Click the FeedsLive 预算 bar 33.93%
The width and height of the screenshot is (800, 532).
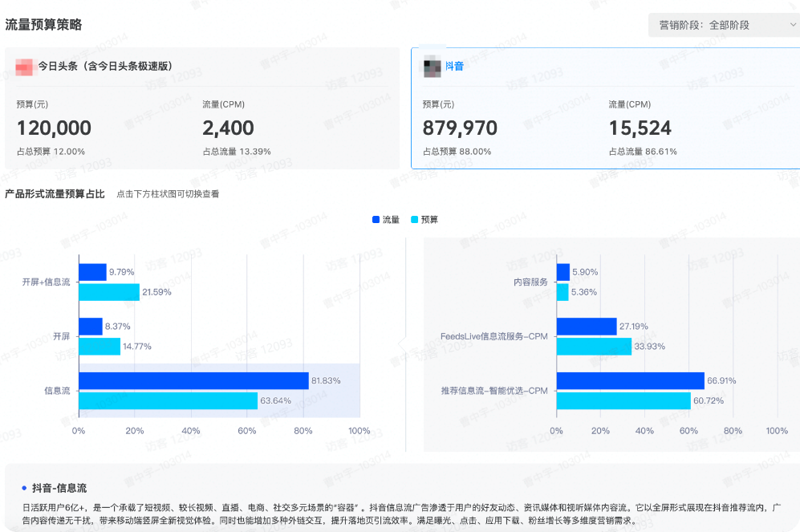[594, 347]
